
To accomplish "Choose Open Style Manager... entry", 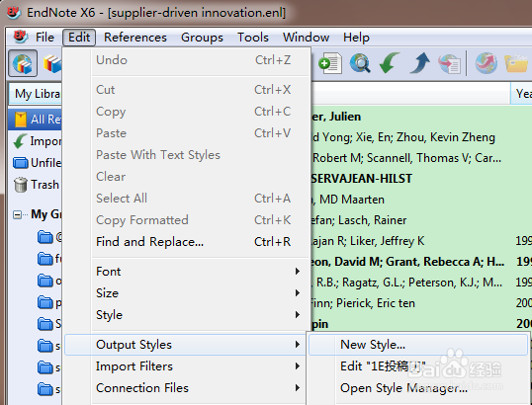I will [x=418, y=388].
